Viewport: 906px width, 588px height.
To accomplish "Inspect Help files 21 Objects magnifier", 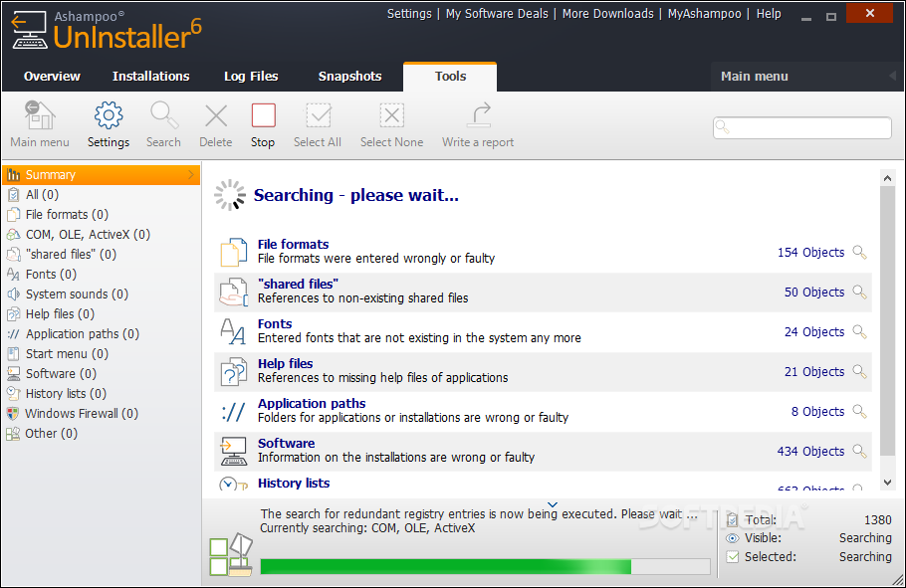I will pyautogui.click(x=860, y=372).
